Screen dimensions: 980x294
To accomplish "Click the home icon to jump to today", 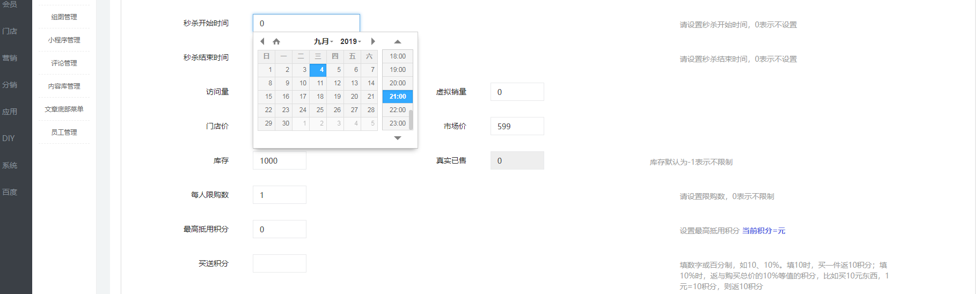I will pyautogui.click(x=276, y=41).
